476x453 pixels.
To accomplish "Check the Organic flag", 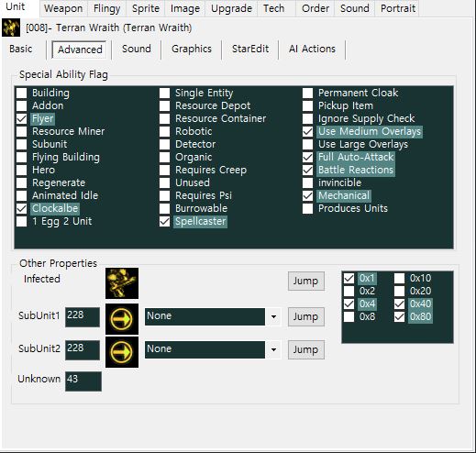I will click(165, 157).
